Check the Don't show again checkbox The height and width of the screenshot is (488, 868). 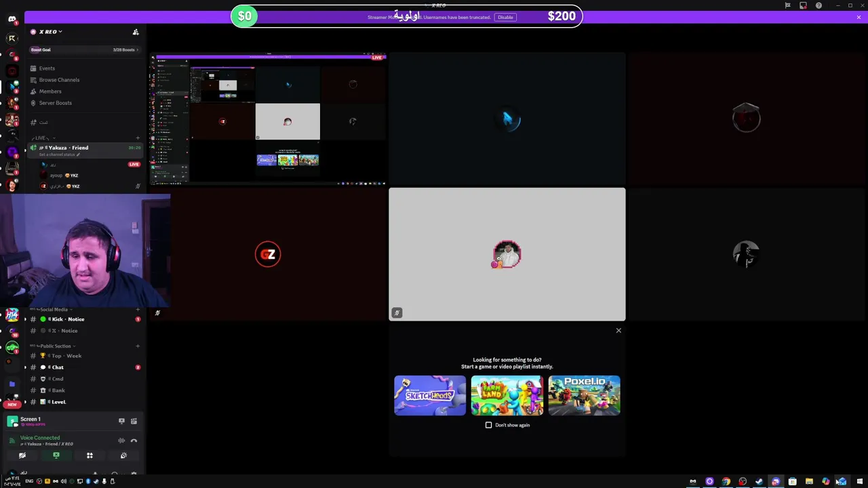488,425
